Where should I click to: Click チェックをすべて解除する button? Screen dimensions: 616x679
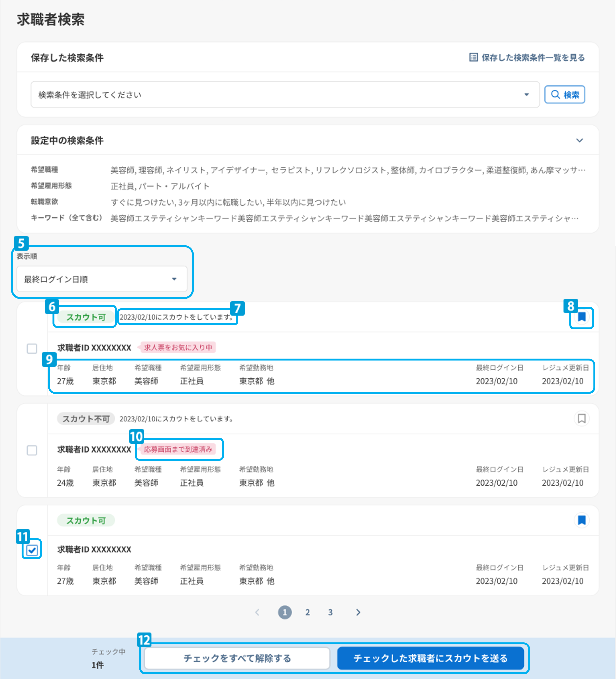[237, 658]
